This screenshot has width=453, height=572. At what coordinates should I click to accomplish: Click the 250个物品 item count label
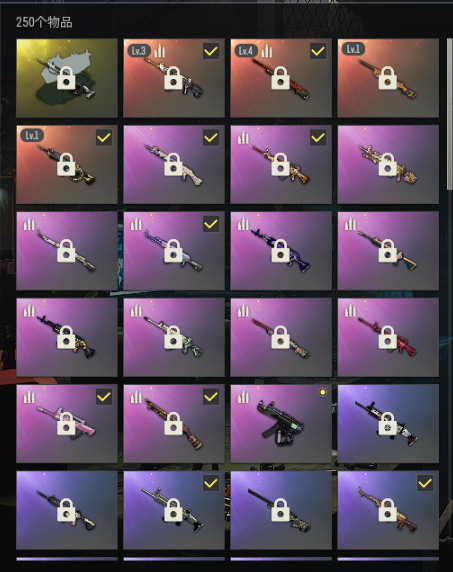click(x=44, y=23)
